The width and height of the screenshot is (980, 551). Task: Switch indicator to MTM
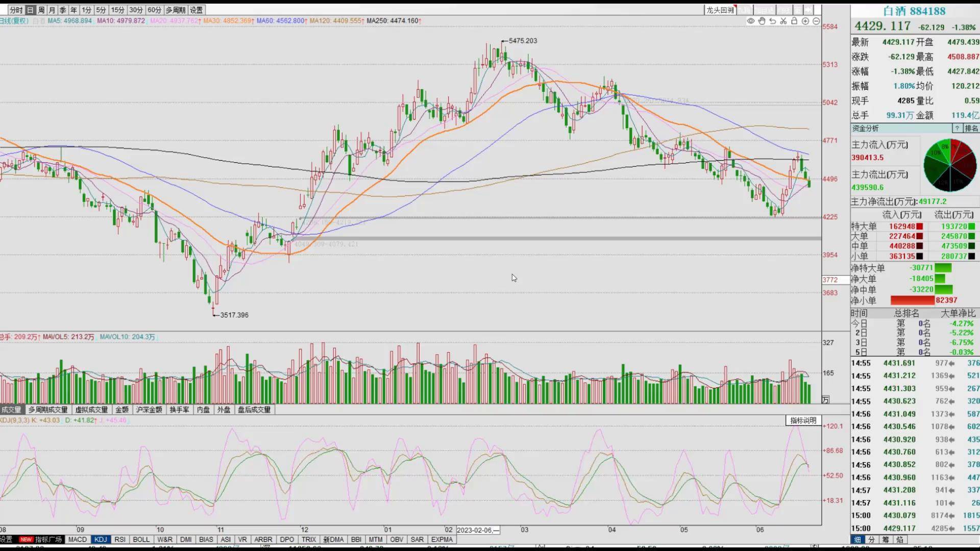pos(376,539)
